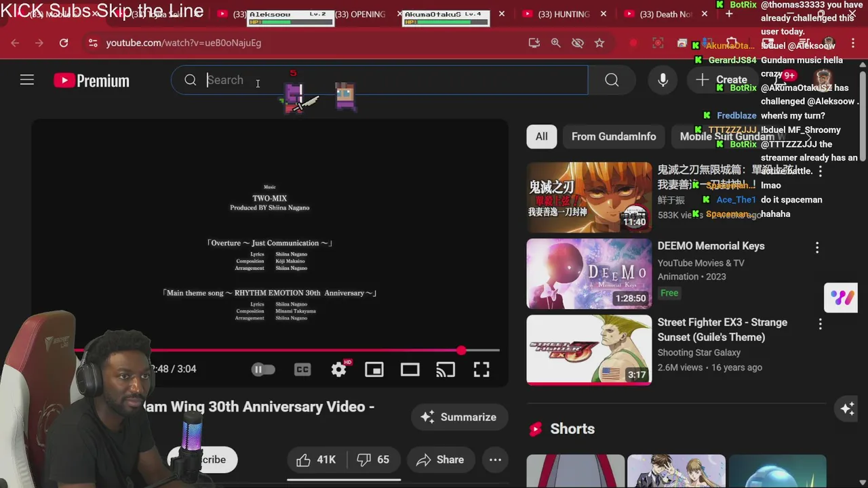Viewport: 868px width, 488px height.
Task: Open the anime characters Shorts thumbnail
Action: tap(676, 472)
